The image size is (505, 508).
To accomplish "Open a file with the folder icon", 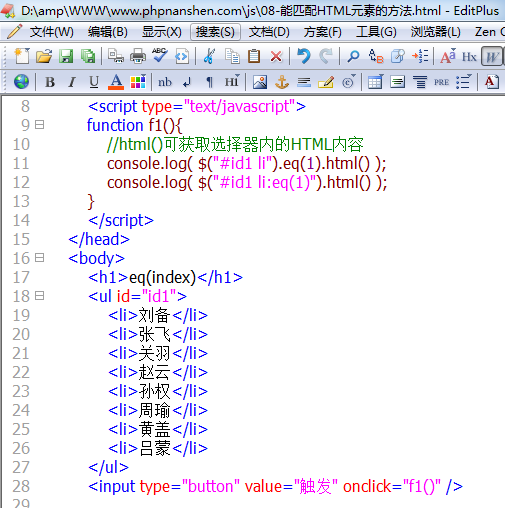I will click(x=44, y=56).
